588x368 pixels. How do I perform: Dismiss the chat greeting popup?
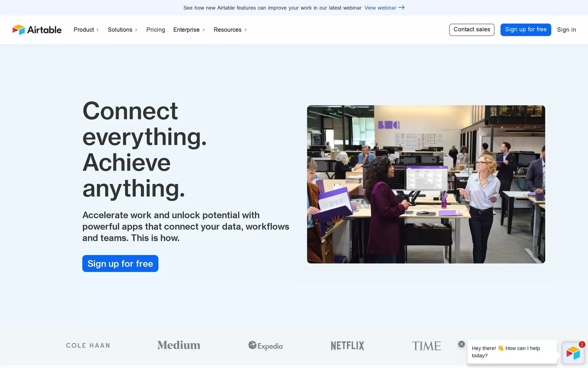click(x=461, y=344)
